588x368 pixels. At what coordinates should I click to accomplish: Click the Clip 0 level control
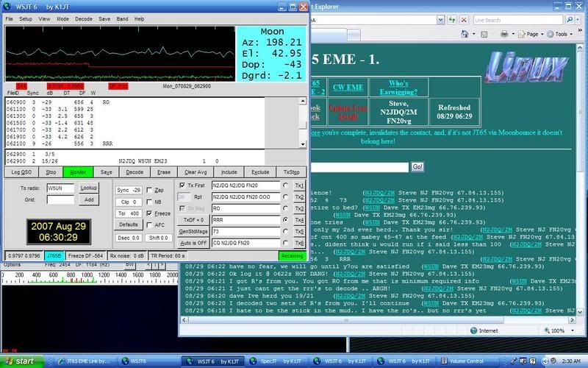click(129, 202)
